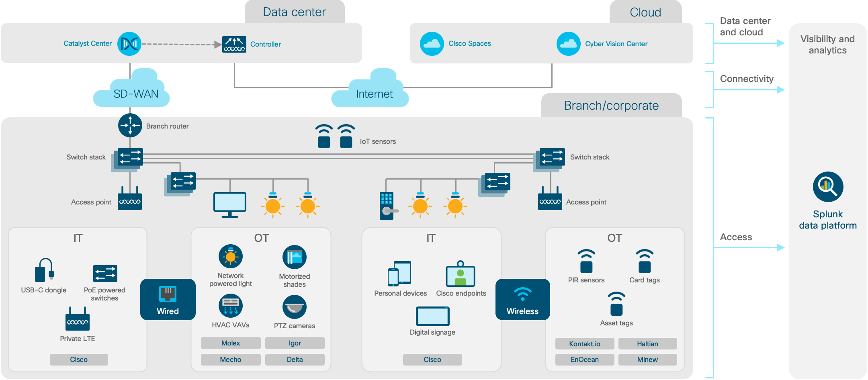Click the Connectivity layer label
The width and height of the screenshot is (868, 380).
[x=747, y=79]
